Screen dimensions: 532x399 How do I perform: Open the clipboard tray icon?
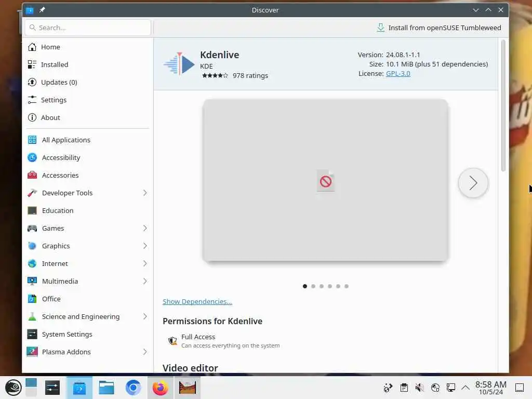pos(404,388)
